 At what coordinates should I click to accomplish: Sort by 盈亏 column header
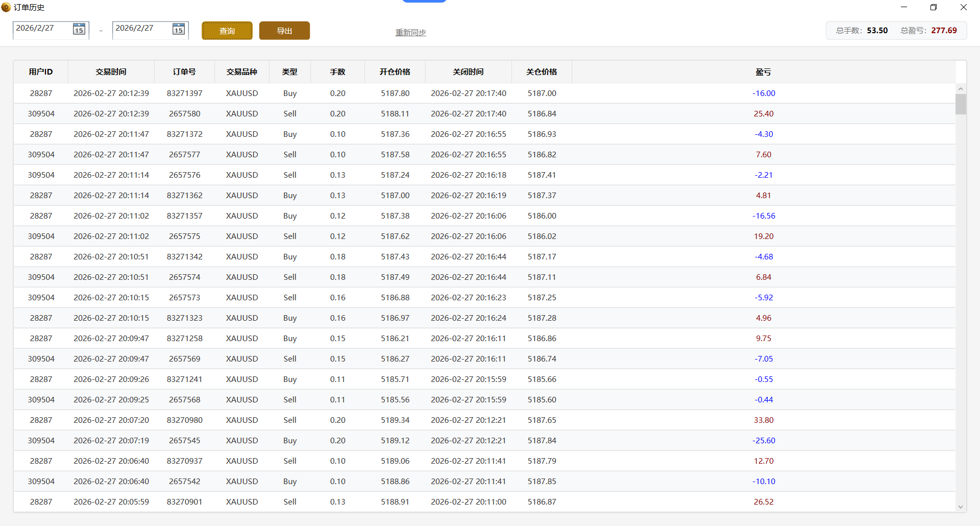[x=763, y=72]
